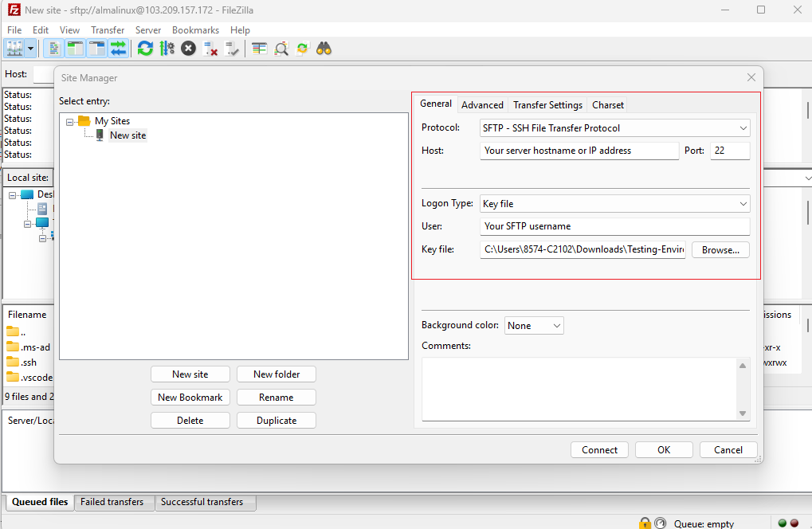Open the Server menu
Image resolution: width=812 pixels, height=529 pixels.
148,30
